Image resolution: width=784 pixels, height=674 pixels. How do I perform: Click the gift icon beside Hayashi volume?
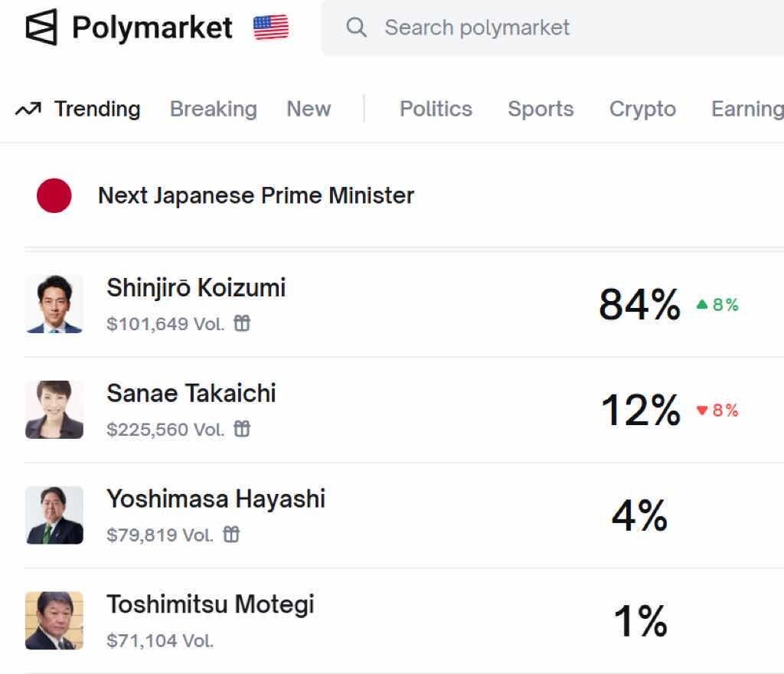click(x=231, y=535)
